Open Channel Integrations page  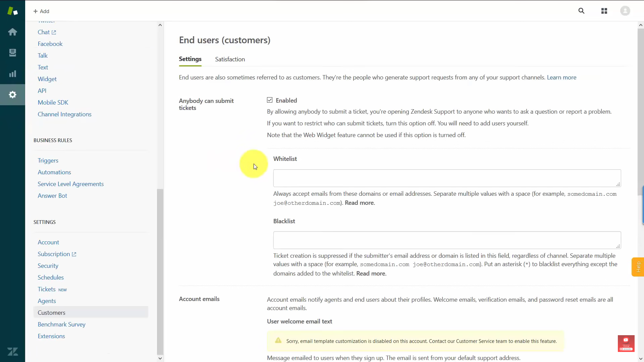coord(64,114)
